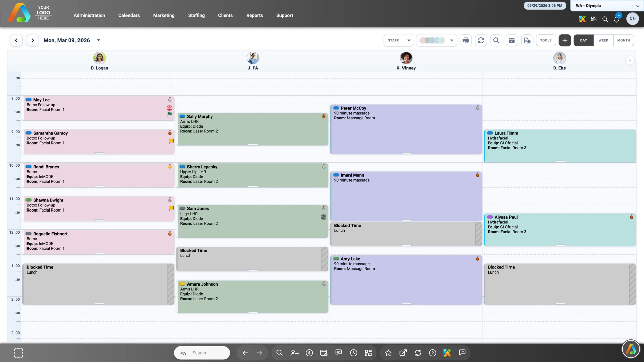The image size is (644, 362).
Task: Open the dollar payment icon in bottom bar
Action: coord(309,353)
